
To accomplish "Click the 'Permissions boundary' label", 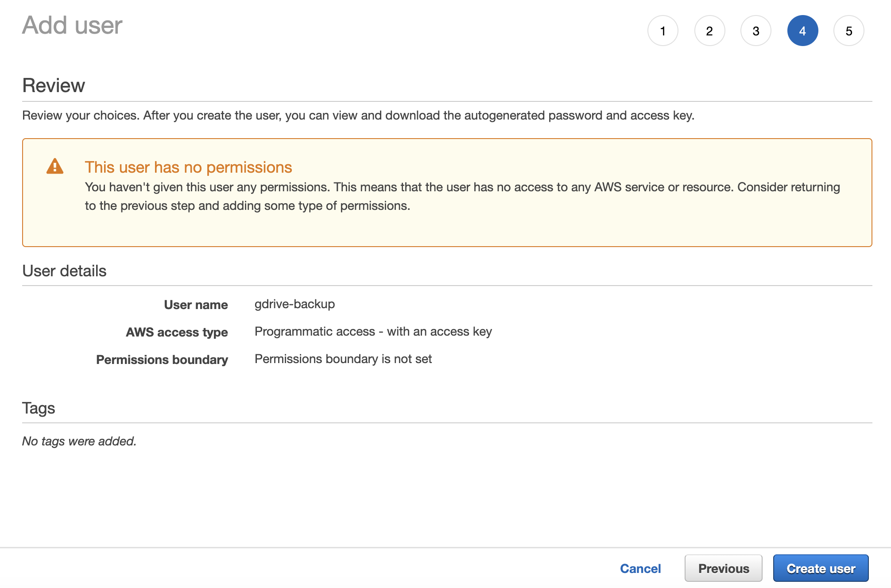I will point(162,360).
